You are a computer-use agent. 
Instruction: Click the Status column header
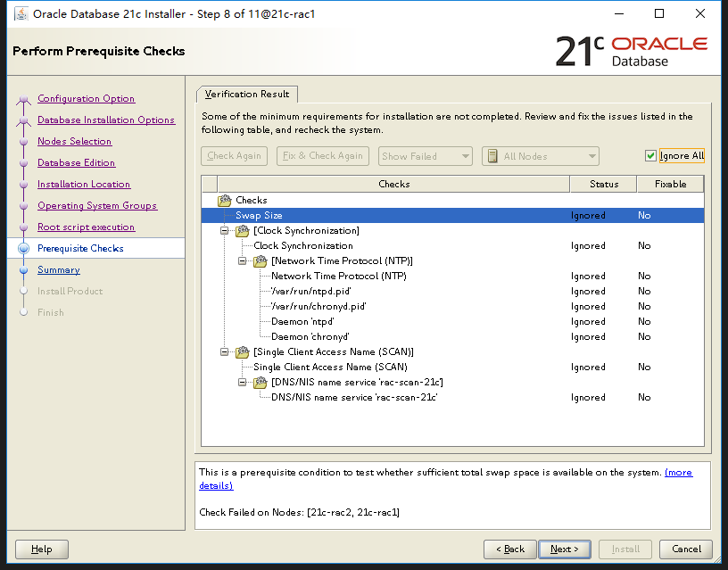tap(604, 184)
